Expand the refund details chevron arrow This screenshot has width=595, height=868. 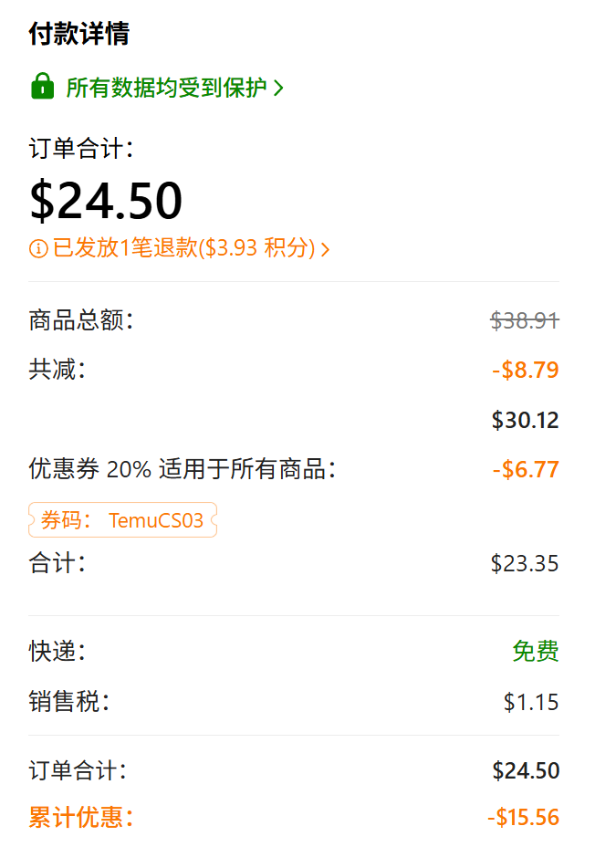[325, 248]
